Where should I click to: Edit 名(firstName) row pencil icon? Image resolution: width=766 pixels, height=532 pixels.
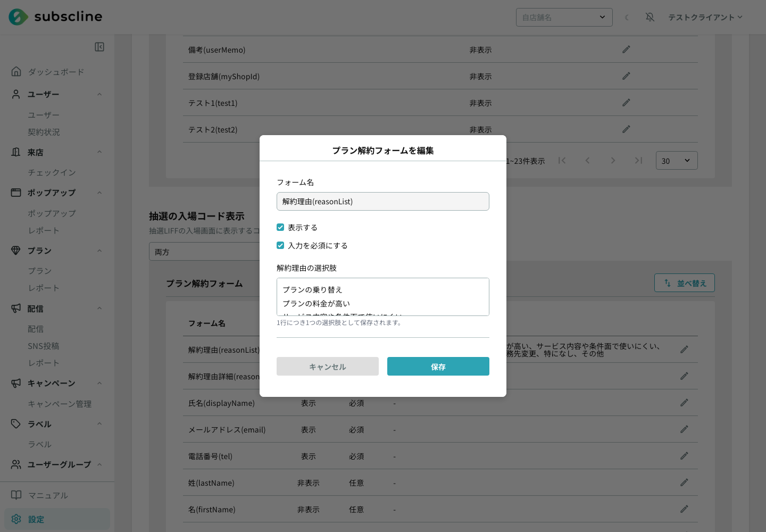tap(684, 509)
